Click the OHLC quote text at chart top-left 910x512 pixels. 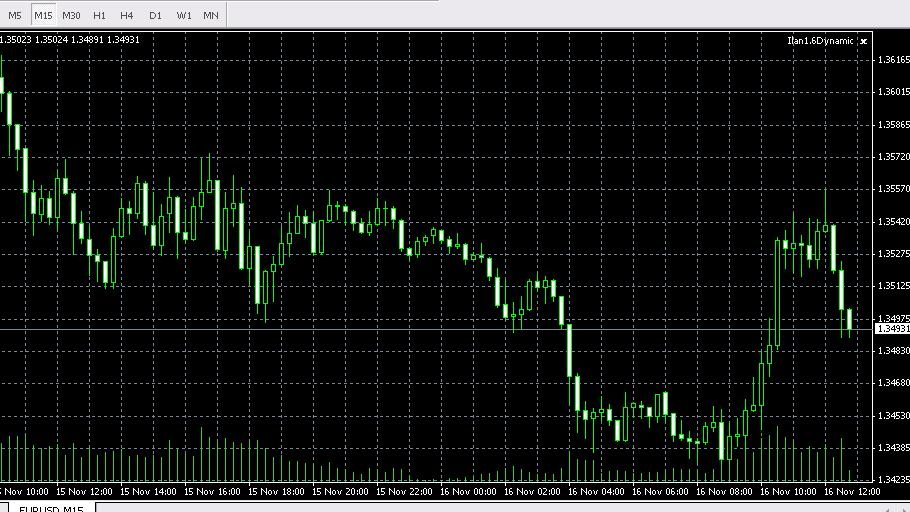(70, 39)
